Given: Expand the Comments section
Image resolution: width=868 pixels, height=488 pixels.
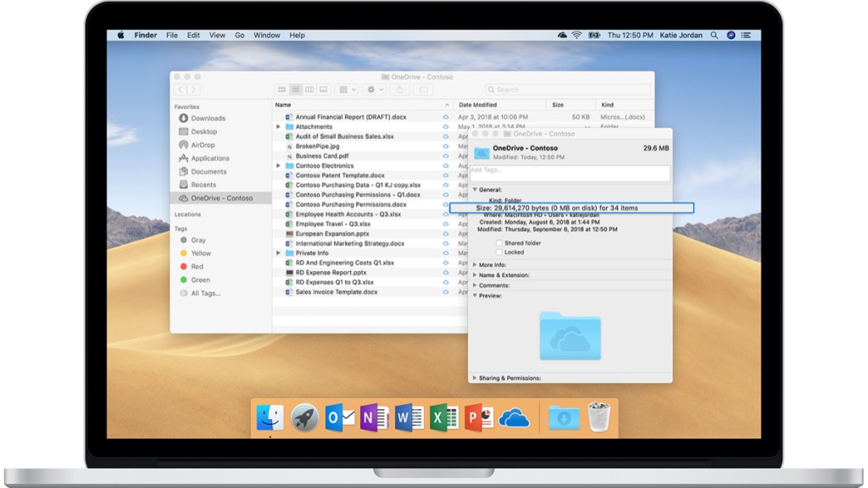Looking at the screenshot, I should 475,286.
